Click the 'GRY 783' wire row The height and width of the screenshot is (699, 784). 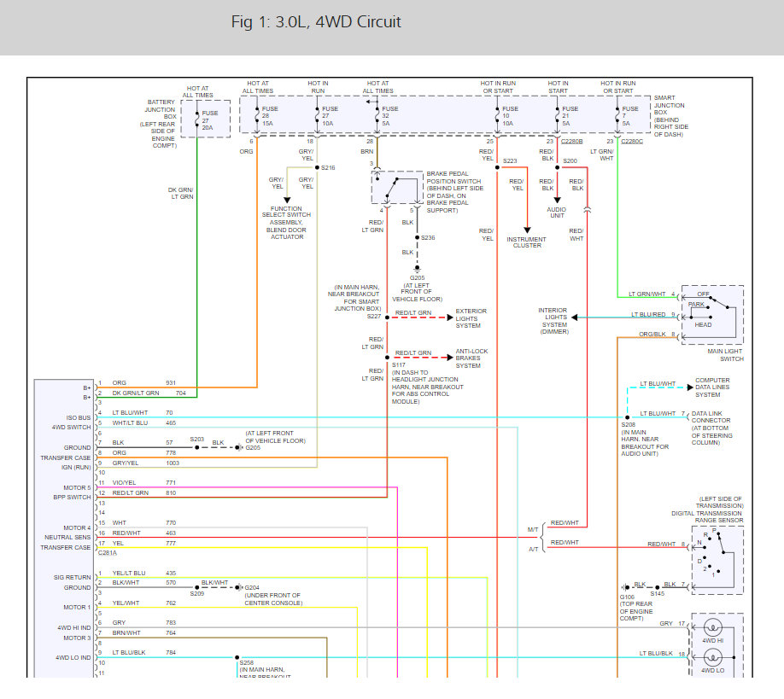[137, 622]
